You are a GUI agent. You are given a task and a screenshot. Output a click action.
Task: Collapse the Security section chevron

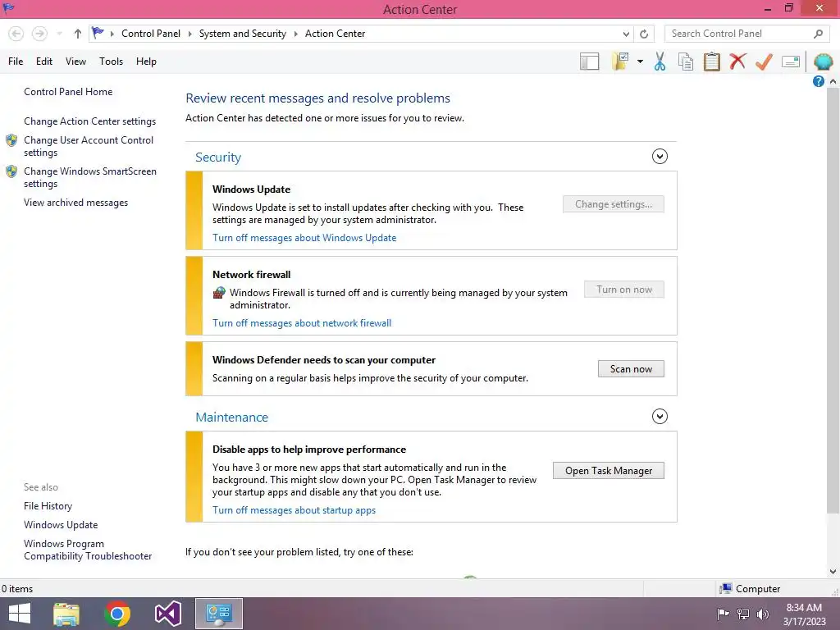click(x=660, y=157)
